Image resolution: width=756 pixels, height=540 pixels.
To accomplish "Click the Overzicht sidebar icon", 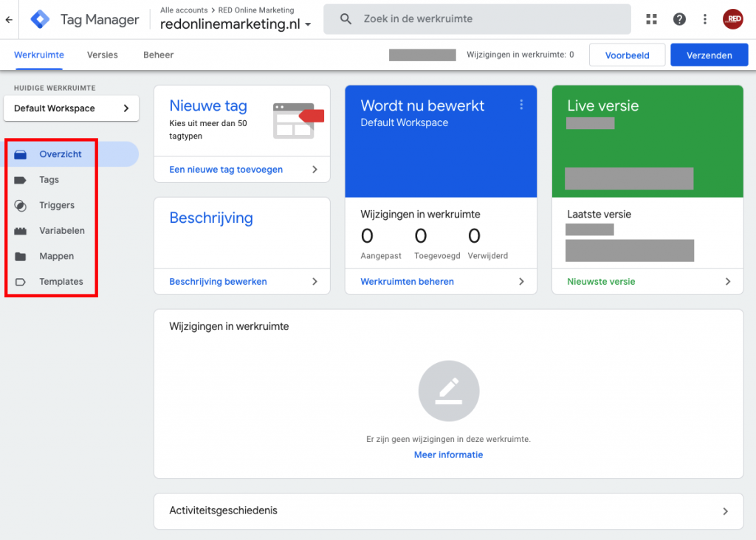I will pyautogui.click(x=20, y=155).
